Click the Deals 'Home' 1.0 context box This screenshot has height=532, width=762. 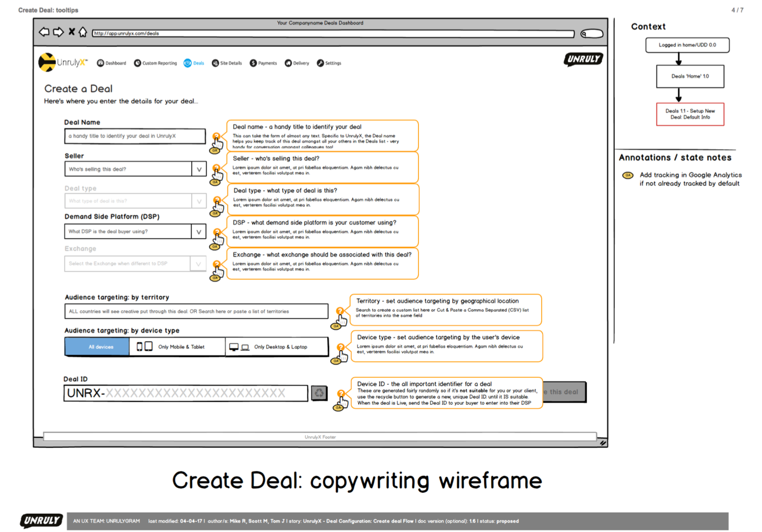(x=690, y=76)
